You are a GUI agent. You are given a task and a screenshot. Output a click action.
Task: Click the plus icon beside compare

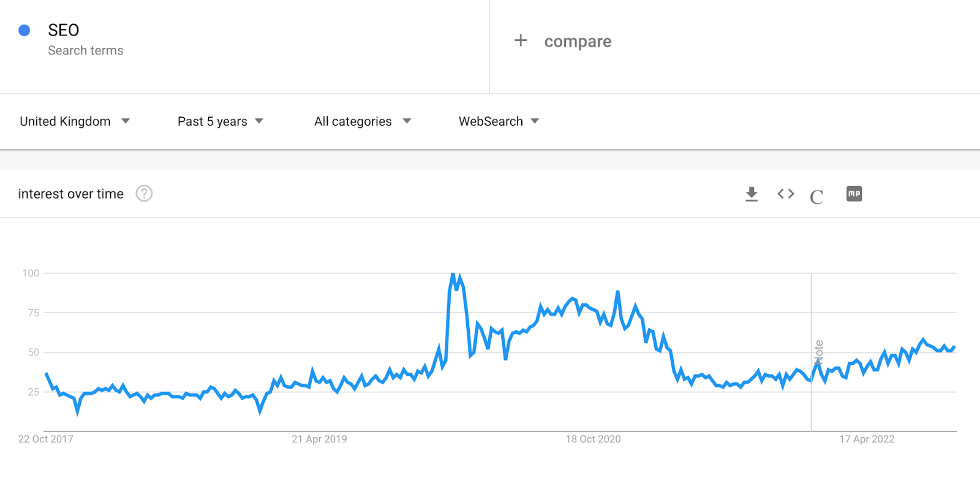coord(521,40)
